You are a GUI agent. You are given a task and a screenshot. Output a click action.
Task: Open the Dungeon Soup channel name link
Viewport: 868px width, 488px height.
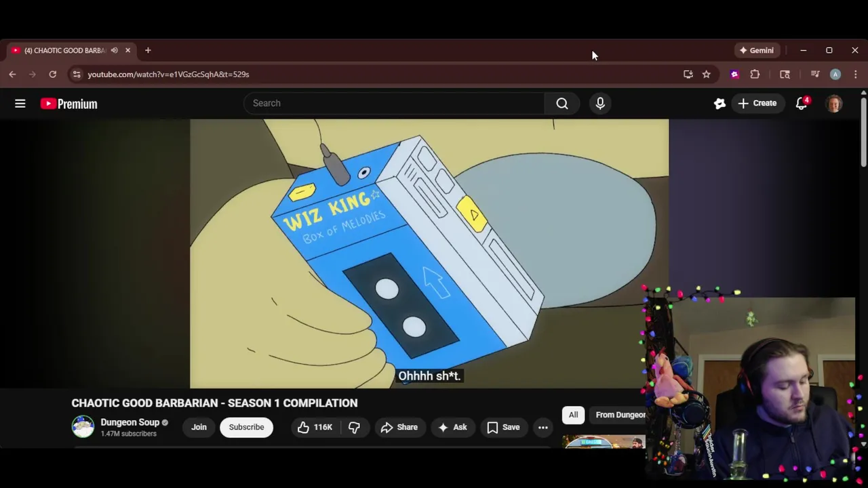[x=130, y=422]
